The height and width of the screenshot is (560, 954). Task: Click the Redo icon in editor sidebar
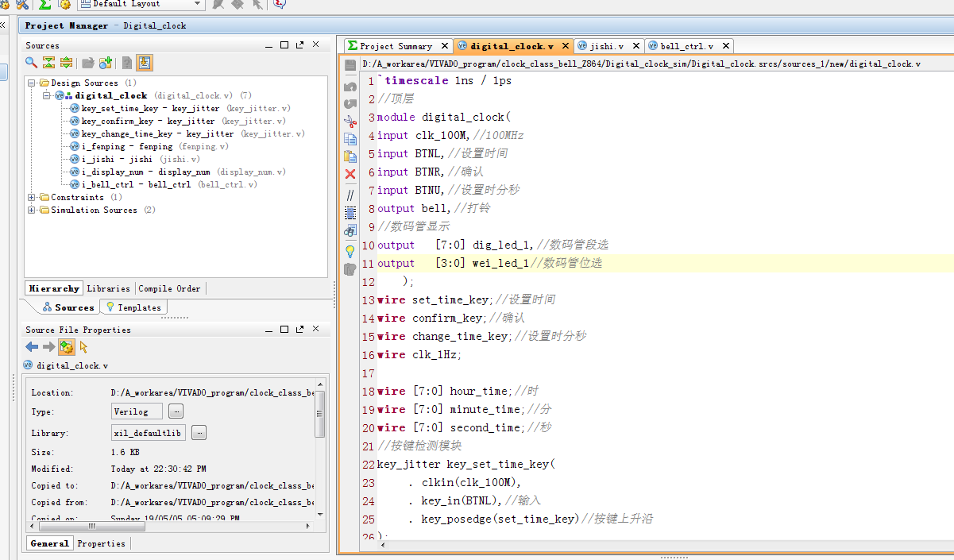point(350,103)
